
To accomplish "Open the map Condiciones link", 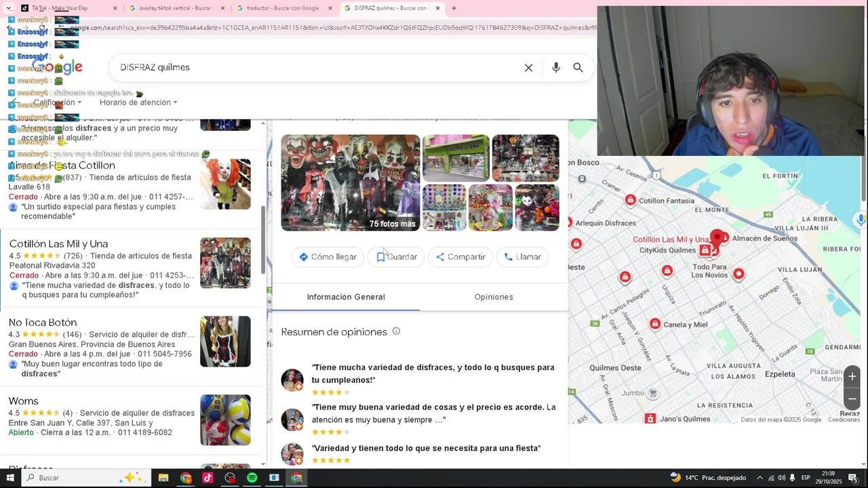I will pos(844,420).
